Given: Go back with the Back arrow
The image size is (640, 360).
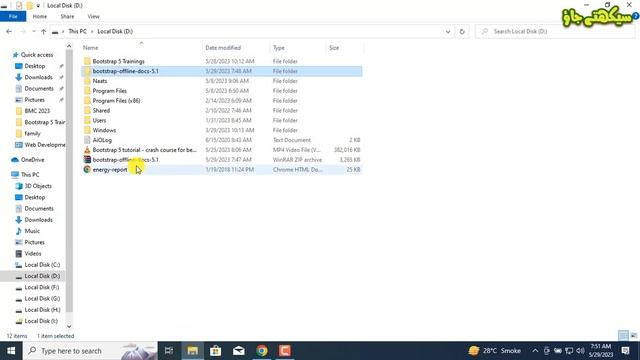Looking at the screenshot, I should tap(9, 31).
